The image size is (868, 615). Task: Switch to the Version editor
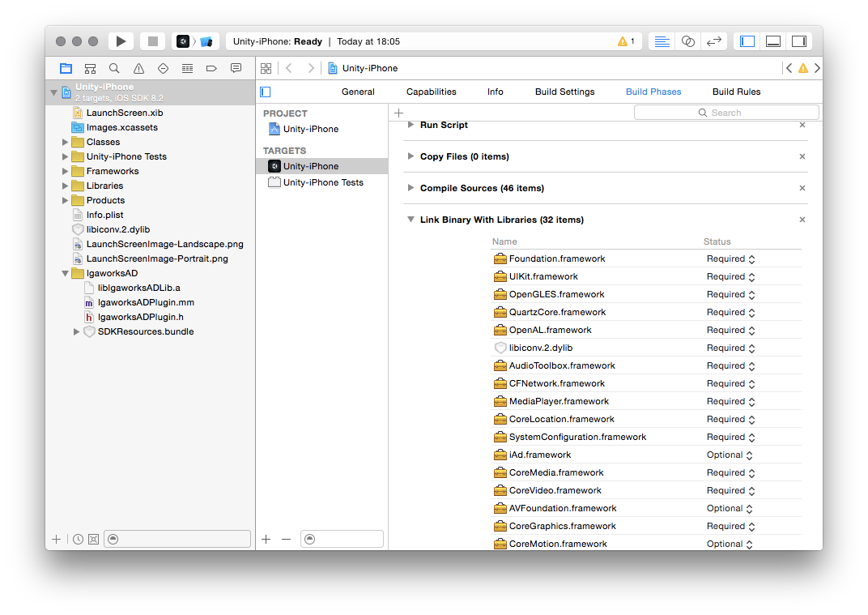(x=714, y=41)
